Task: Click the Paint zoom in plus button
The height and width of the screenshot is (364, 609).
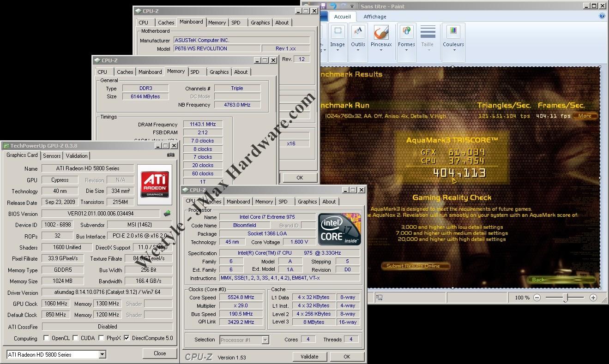Action: coord(593,298)
